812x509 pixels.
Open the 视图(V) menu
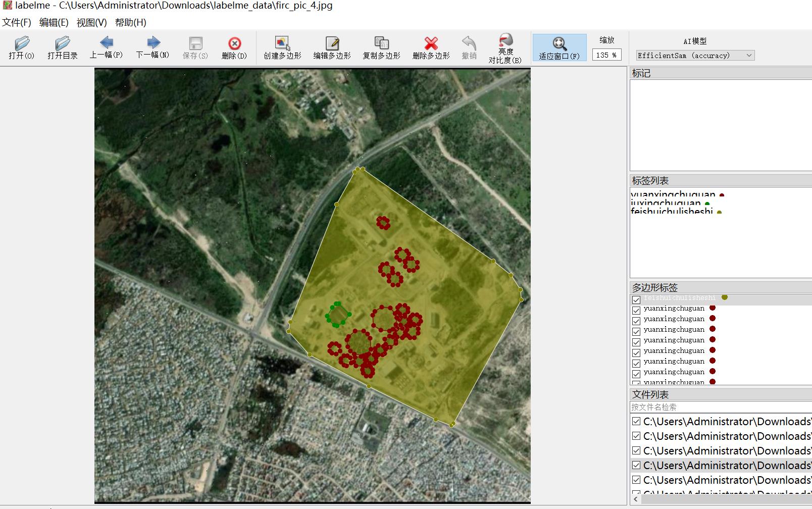point(91,22)
